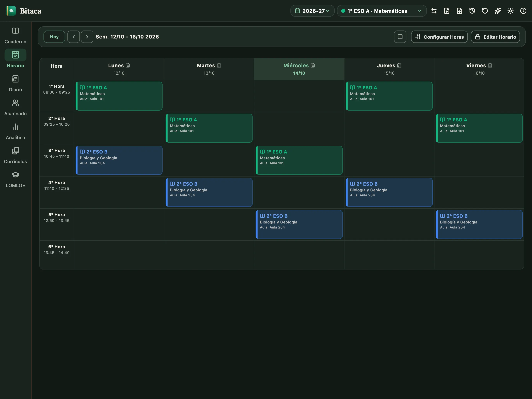The image size is (532, 399).
Task: Click calendar icon next to Jueves
Action: pyautogui.click(x=399, y=65)
